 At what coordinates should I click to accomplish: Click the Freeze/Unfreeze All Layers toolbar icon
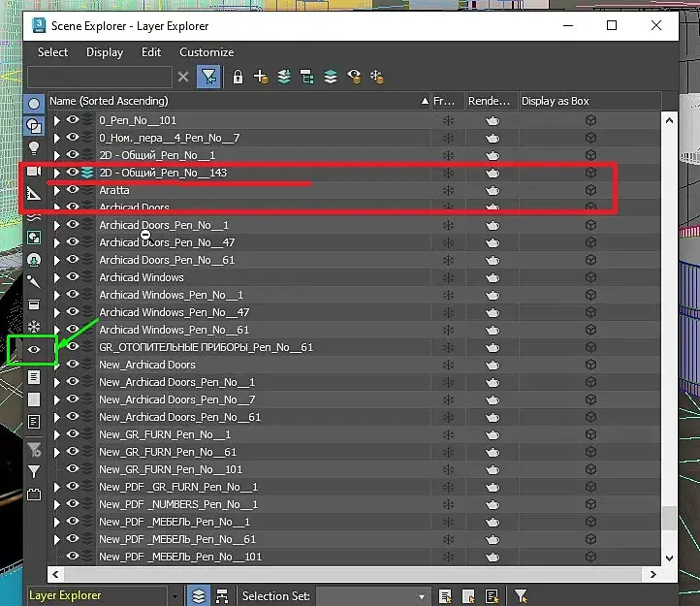point(377,78)
